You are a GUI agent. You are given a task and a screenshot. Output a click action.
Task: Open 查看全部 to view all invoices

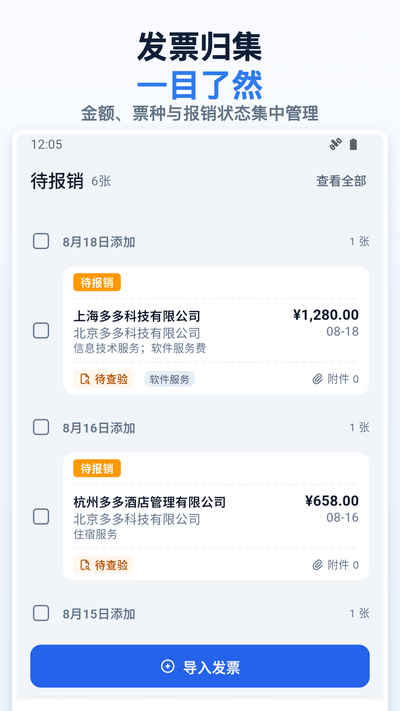[341, 181]
